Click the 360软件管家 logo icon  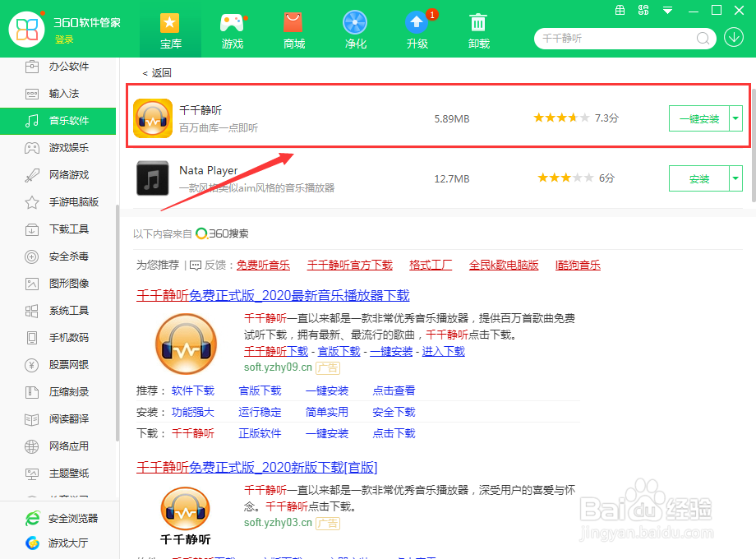tap(26, 29)
